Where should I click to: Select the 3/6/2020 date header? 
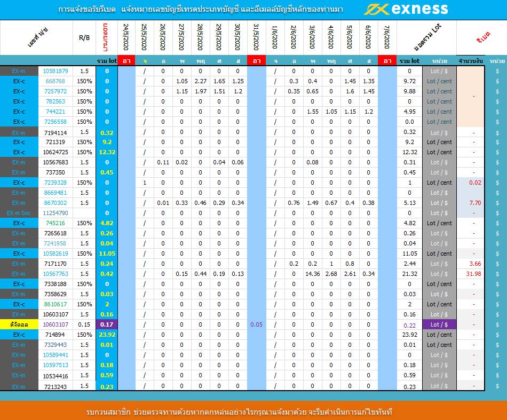[x=312, y=37]
